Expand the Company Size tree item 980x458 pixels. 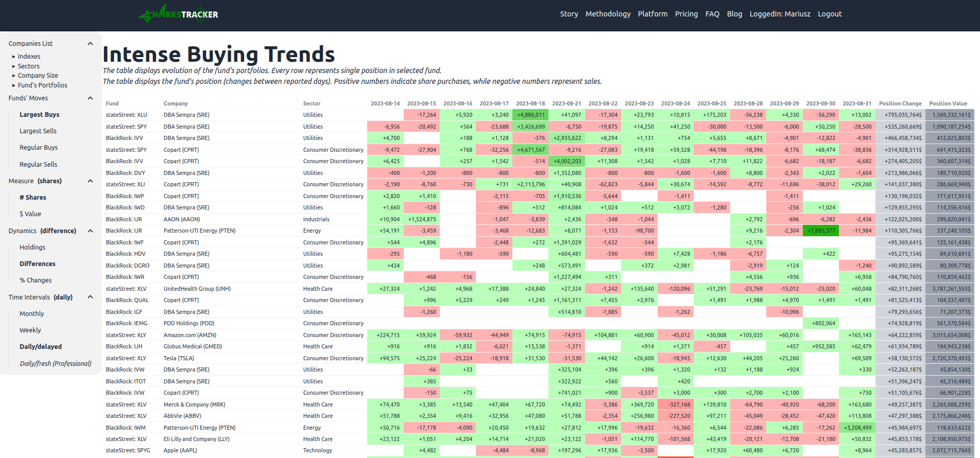tap(35, 76)
